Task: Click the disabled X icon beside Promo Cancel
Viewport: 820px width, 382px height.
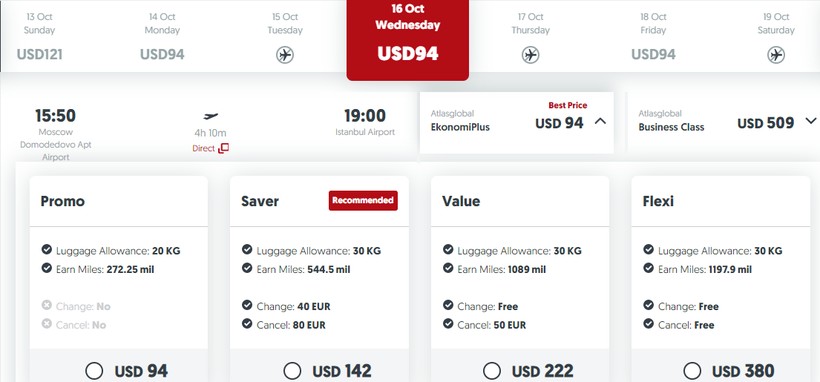Action: 47,324
